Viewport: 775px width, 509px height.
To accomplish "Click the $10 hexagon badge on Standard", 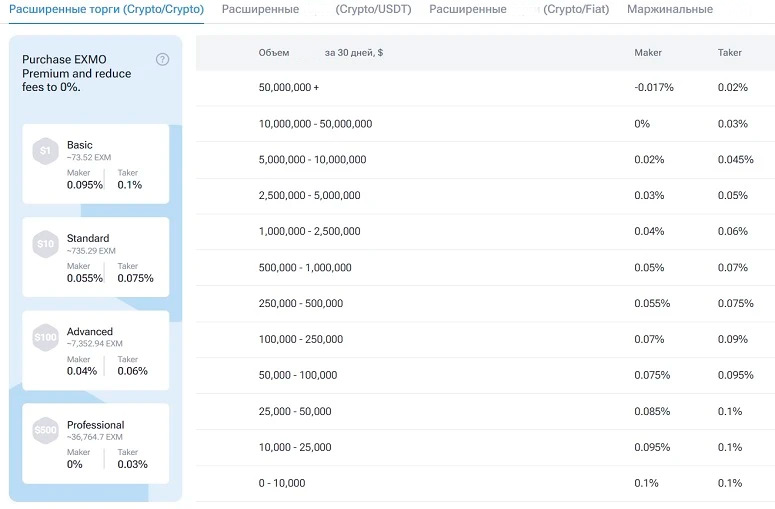I will [x=45, y=244].
